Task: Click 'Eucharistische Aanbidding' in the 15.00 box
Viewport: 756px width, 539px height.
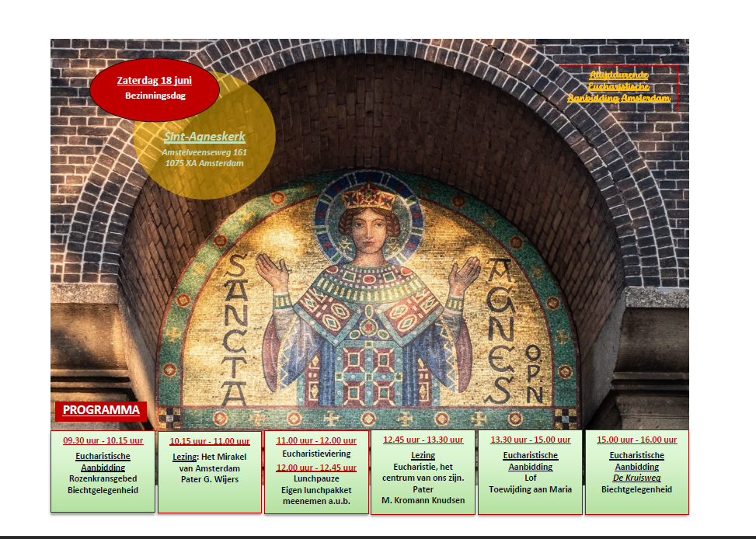Action: click(637, 461)
